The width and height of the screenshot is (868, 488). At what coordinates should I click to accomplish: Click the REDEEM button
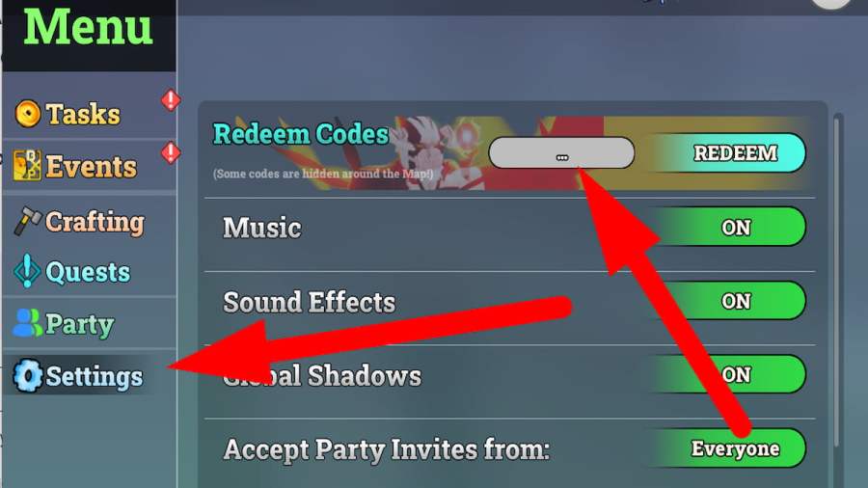click(x=730, y=152)
